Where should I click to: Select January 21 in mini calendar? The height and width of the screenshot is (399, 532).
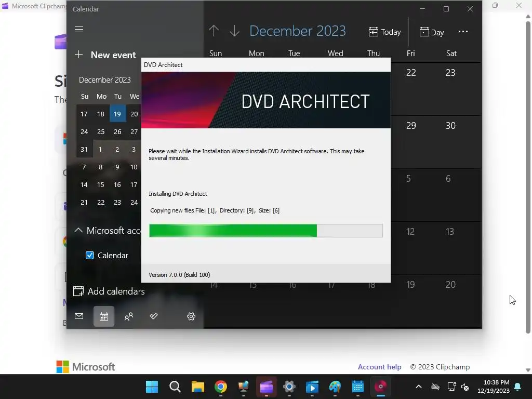84,202
